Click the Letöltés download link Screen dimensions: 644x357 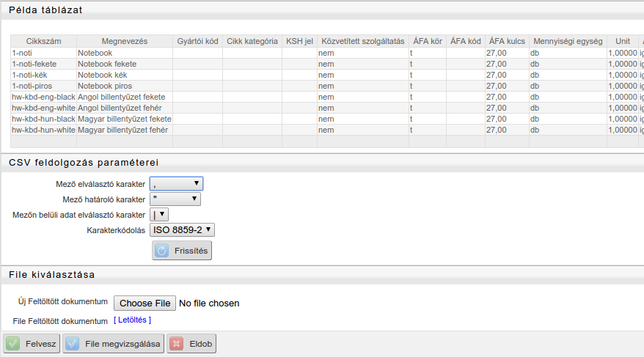tap(132, 320)
